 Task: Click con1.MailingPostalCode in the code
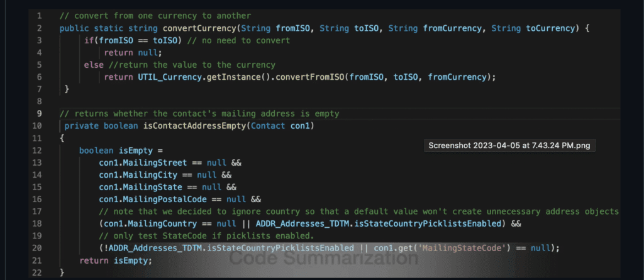pyautogui.click(x=153, y=199)
